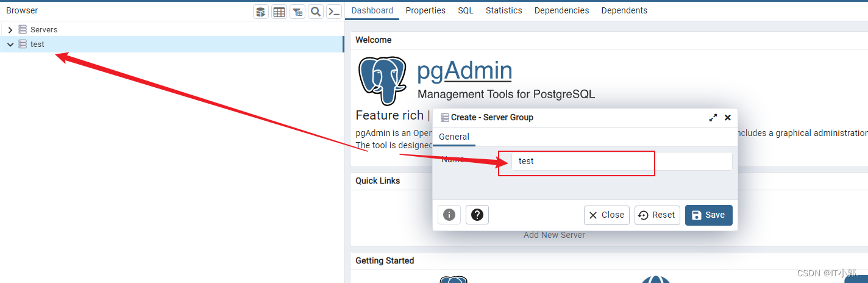The width and height of the screenshot is (868, 283).
Task: Select the General tab in dialog
Action: [454, 137]
